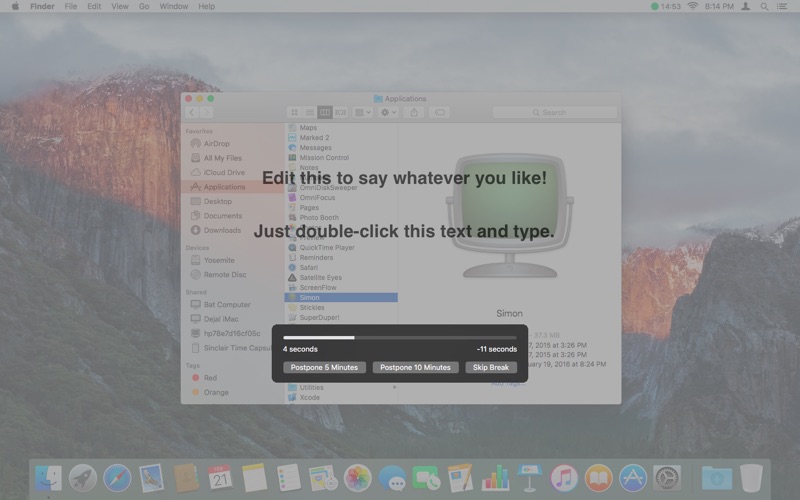
Task: Select Sinclair Time Capsule in sidebar
Action: (232, 348)
